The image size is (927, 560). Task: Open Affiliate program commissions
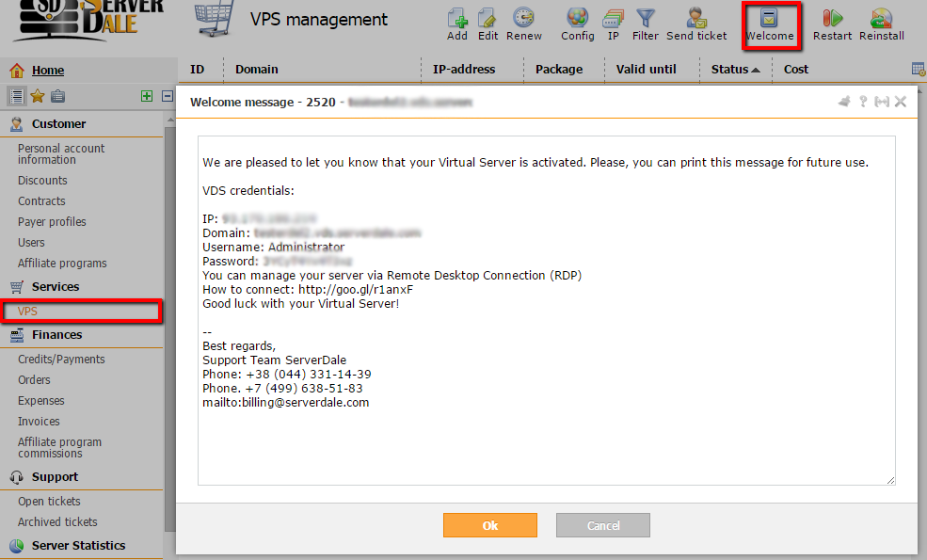[59, 448]
